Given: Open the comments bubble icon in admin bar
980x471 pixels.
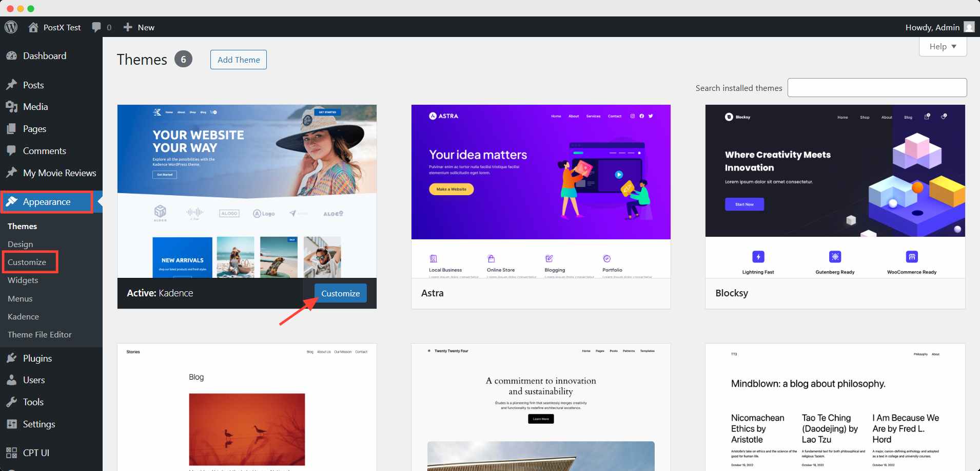Looking at the screenshot, I should (x=96, y=27).
